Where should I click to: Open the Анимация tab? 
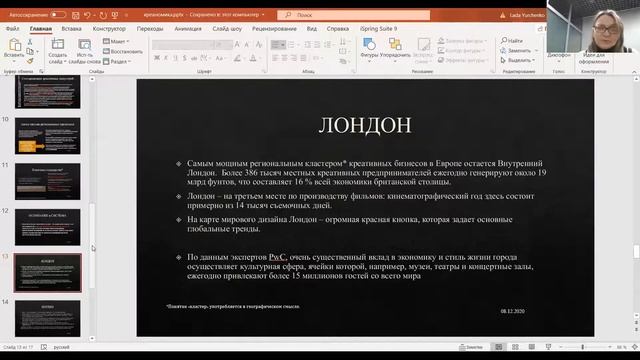tap(188, 29)
